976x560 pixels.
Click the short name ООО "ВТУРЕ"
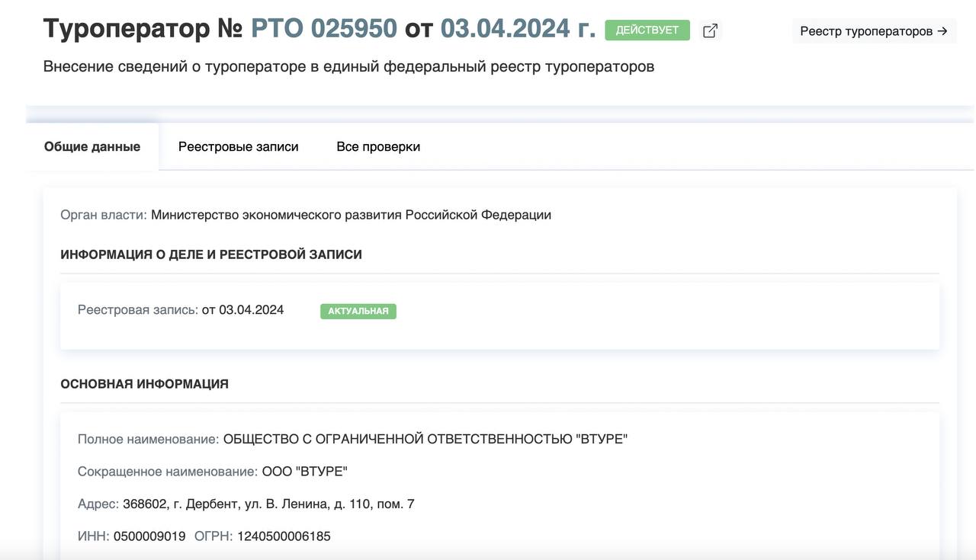pos(304,472)
